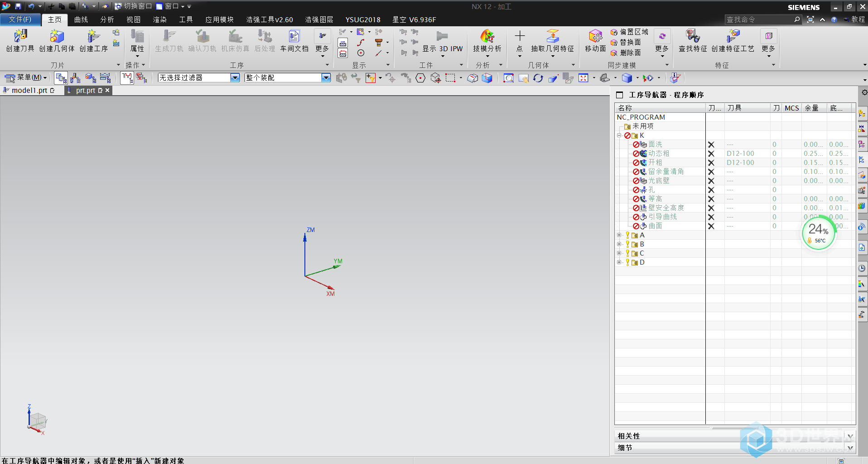Click the 名称 column header
Screen dimensions: 868x464
pos(660,108)
